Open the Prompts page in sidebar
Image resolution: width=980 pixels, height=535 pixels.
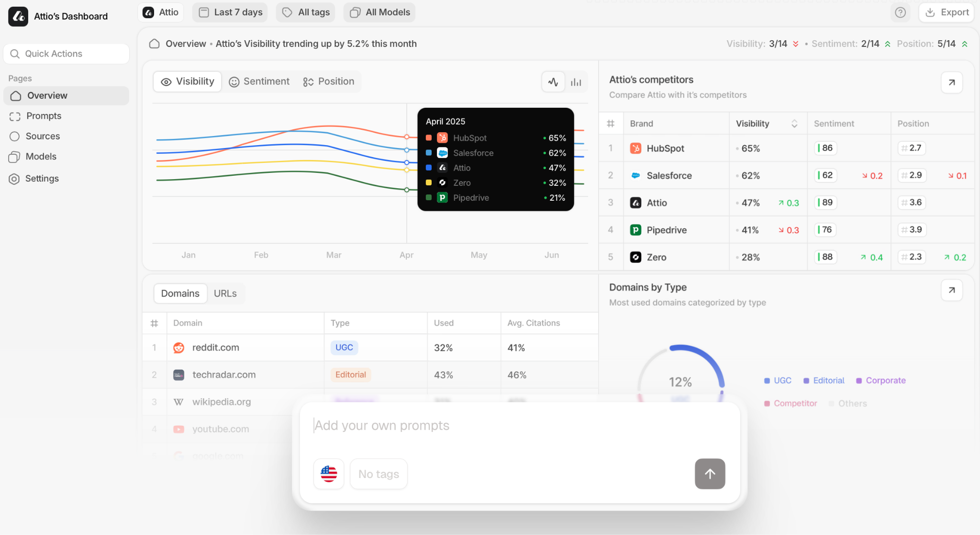coord(44,116)
